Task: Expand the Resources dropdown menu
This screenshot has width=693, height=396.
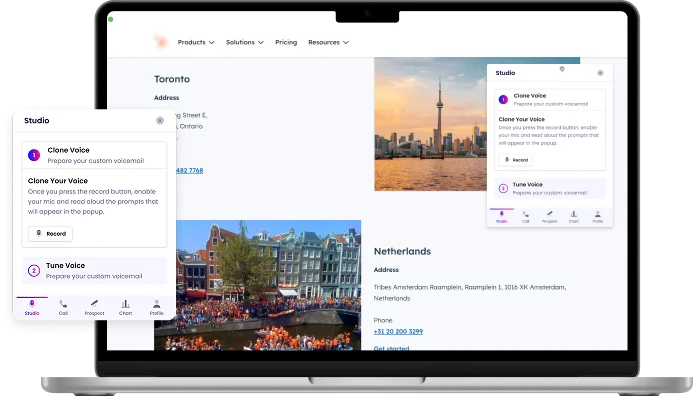Action: pos(328,42)
